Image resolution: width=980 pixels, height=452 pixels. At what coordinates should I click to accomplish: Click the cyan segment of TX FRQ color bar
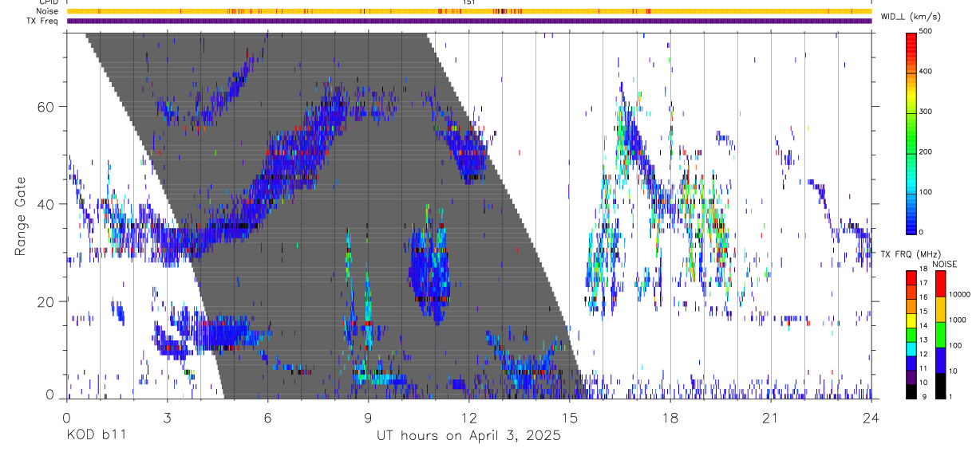[912, 348]
